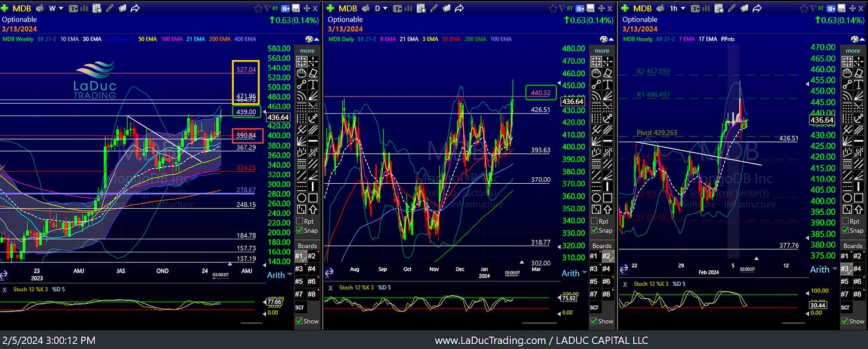
Task: Switch to board #2 on weekly chart
Action: pyautogui.click(x=313, y=256)
